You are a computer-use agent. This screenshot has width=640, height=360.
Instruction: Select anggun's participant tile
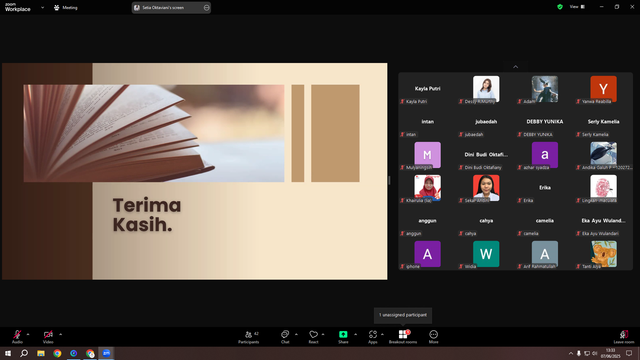coord(427,222)
